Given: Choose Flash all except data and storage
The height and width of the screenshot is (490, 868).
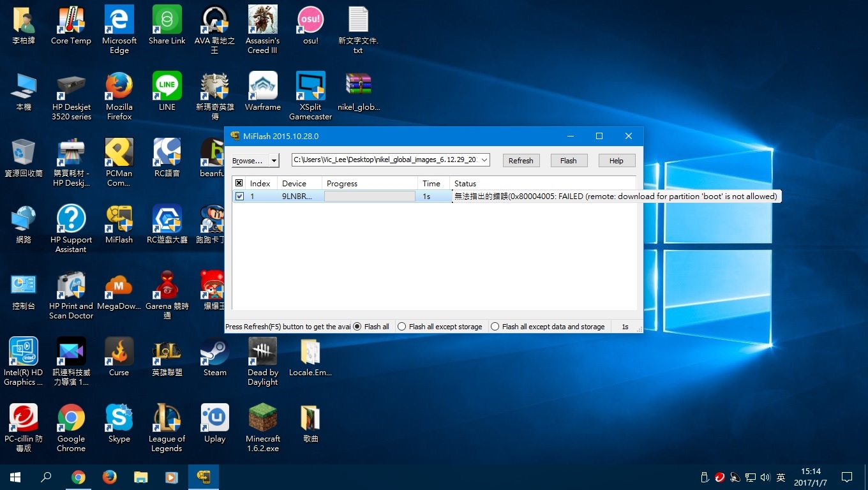Looking at the screenshot, I should [548, 327].
